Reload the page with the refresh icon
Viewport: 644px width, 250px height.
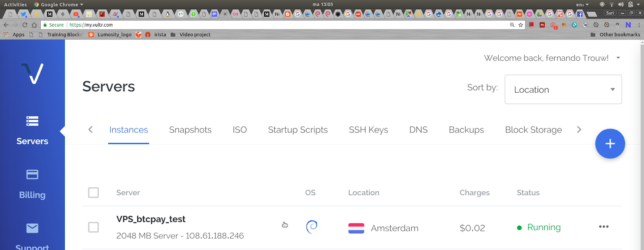(25, 25)
